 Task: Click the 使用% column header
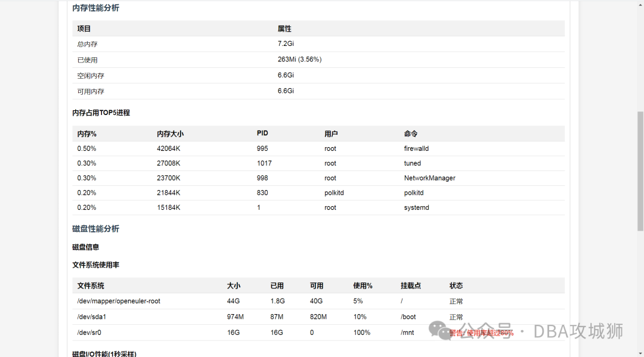(x=363, y=285)
